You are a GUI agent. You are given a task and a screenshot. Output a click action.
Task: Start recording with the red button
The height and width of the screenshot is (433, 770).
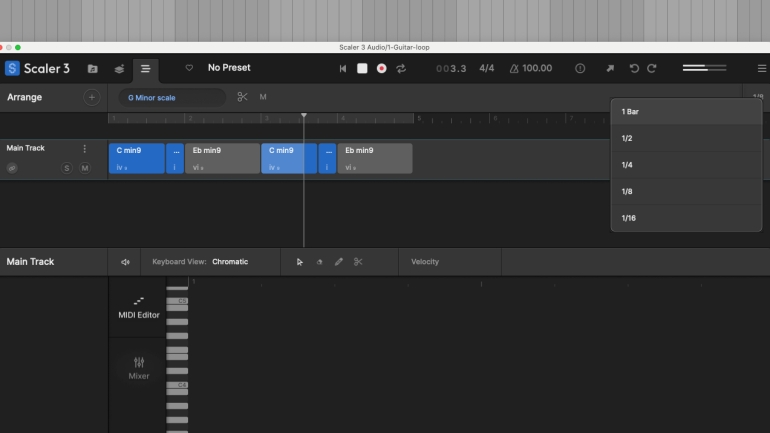click(x=382, y=69)
